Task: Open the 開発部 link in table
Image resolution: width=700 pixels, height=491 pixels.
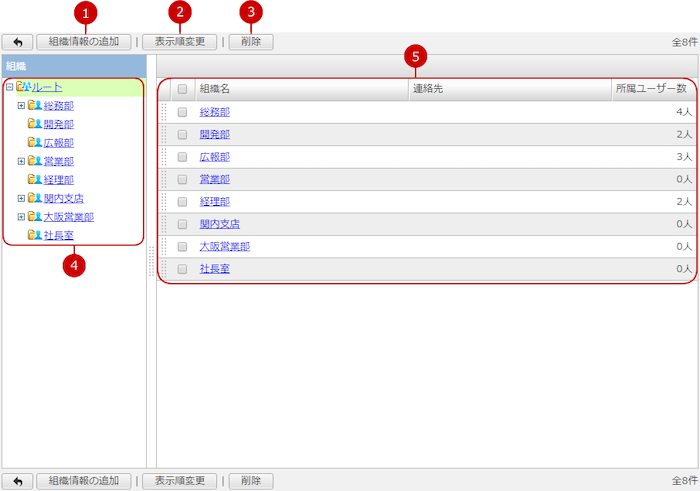Action: tap(214, 134)
